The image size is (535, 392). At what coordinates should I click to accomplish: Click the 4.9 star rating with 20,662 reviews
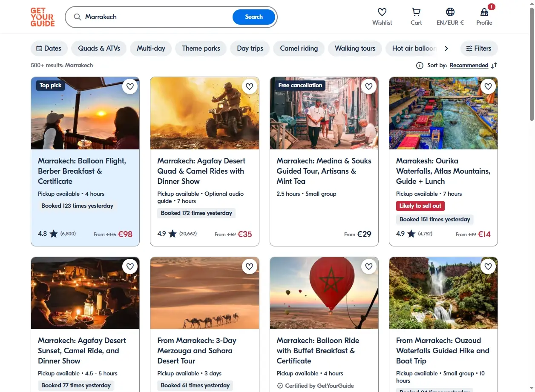[177, 234]
